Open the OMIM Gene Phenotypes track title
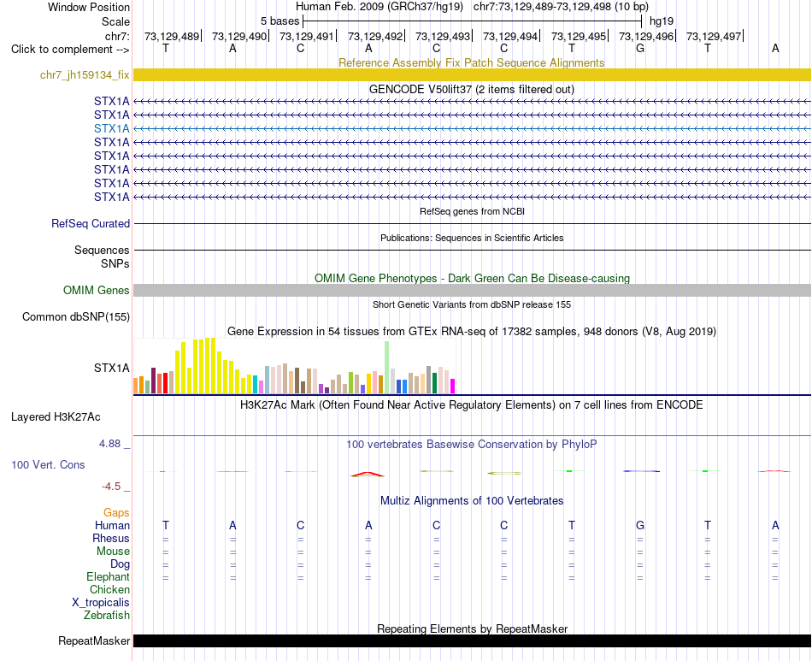This screenshot has width=812, height=661. [472, 278]
